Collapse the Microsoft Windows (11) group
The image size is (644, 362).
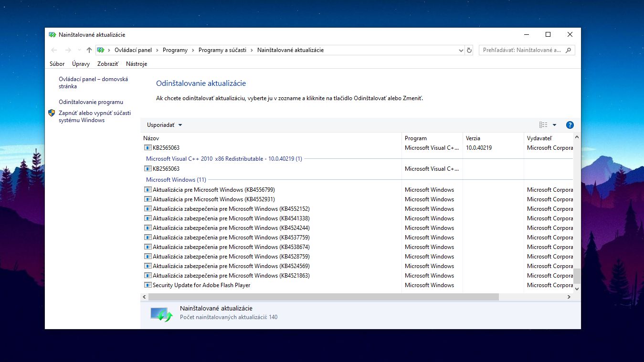coord(176,180)
